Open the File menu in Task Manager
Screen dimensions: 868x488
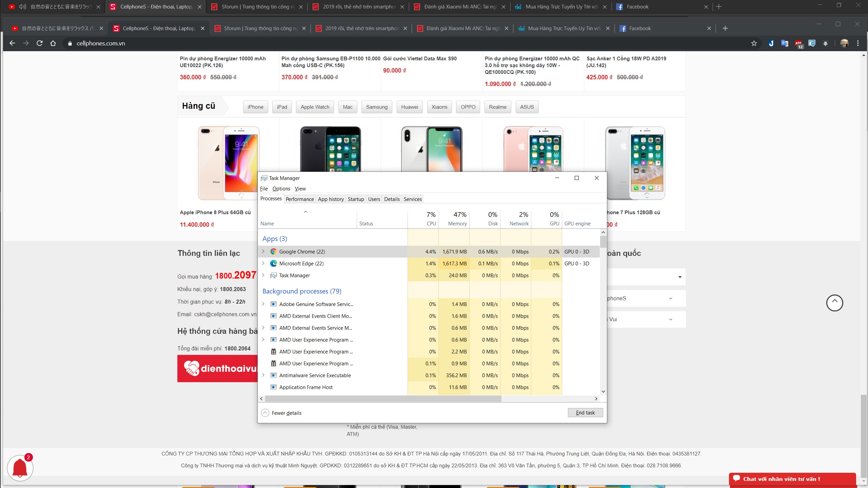(264, 189)
